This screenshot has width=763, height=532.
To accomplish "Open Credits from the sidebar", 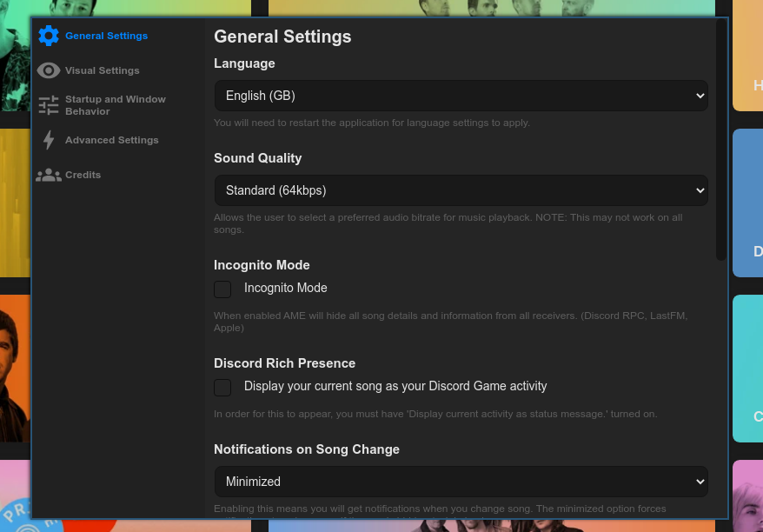I will click(83, 175).
